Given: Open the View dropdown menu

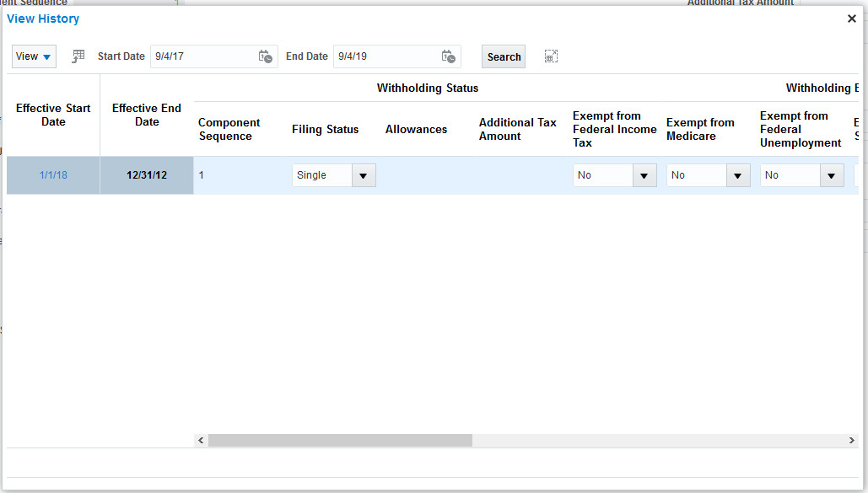Looking at the screenshot, I should [34, 56].
